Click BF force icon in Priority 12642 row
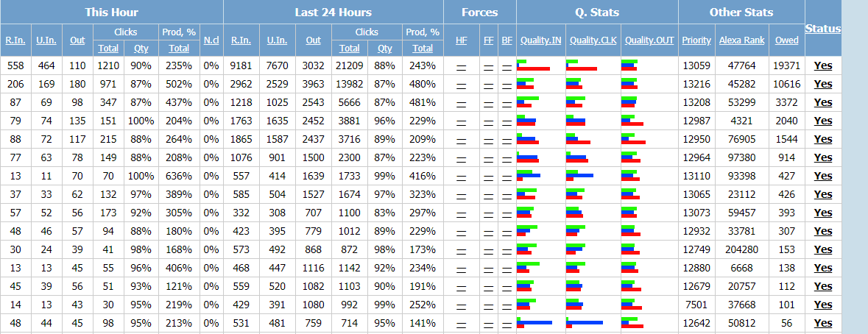This screenshot has height=334, width=868. click(507, 325)
